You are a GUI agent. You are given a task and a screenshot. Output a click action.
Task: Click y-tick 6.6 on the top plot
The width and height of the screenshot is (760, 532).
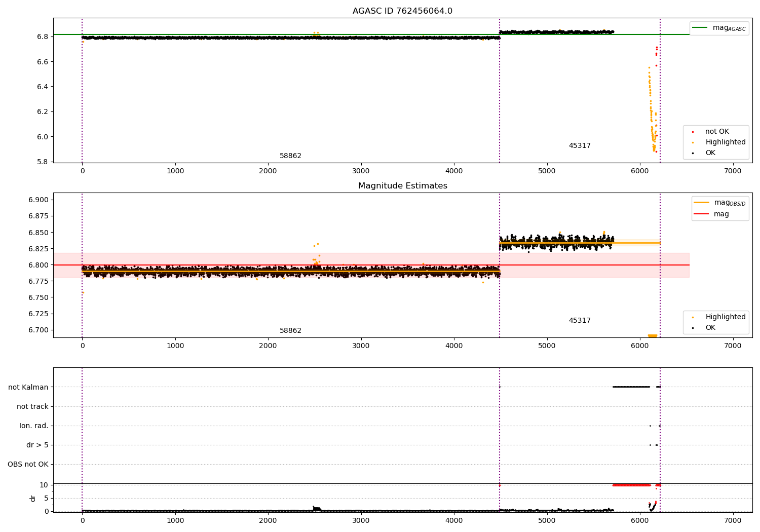[43, 62]
